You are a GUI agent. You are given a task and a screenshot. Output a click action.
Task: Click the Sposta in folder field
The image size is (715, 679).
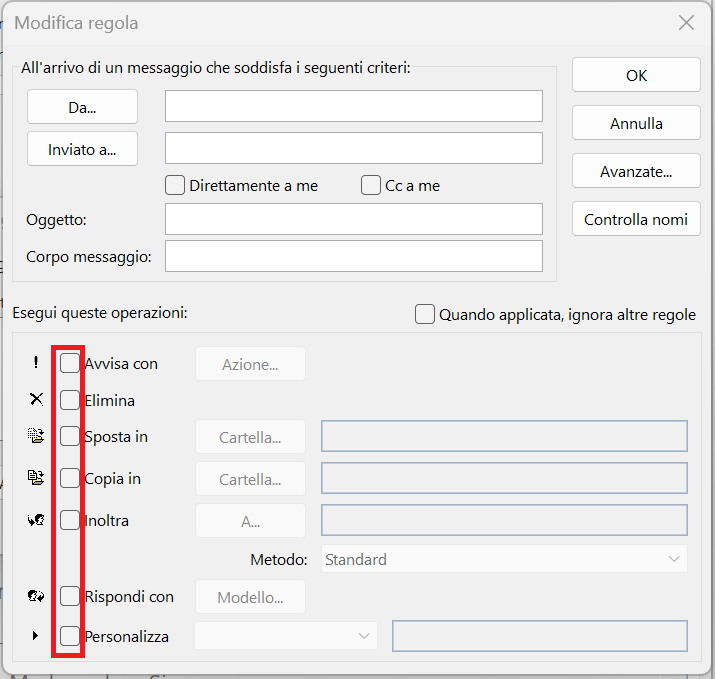coord(504,436)
